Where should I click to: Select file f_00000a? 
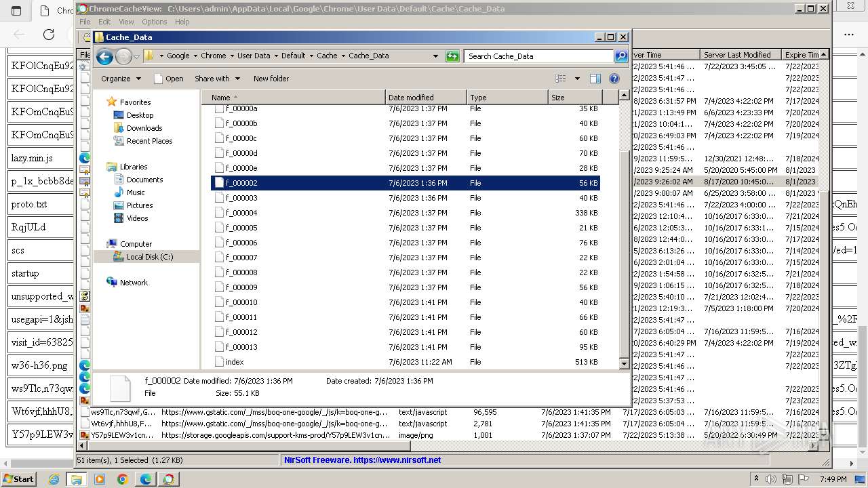click(x=241, y=108)
